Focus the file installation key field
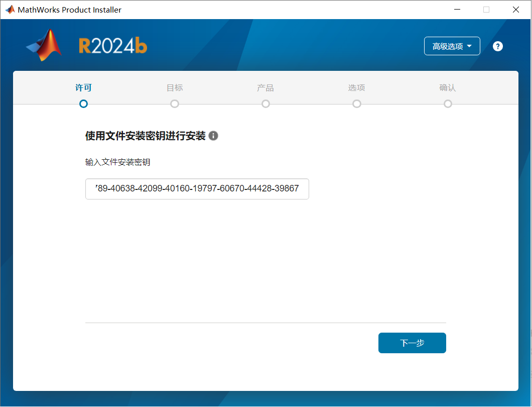The image size is (532, 407). pyautogui.click(x=197, y=188)
